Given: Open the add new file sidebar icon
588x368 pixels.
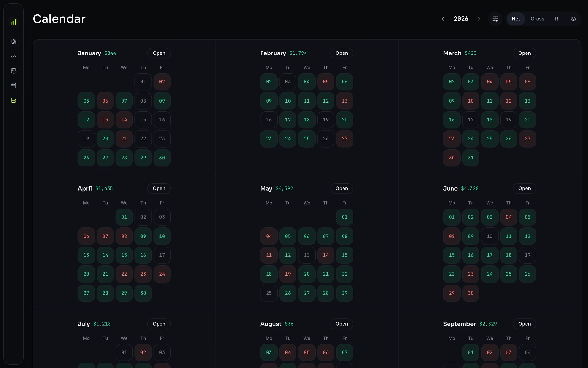Looking at the screenshot, I should (x=14, y=41).
